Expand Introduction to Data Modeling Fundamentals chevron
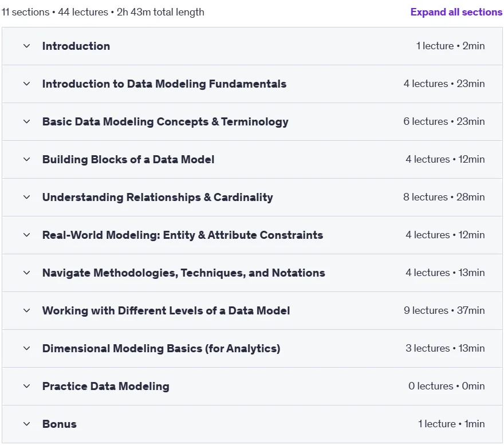This screenshot has width=504, height=445. (27, 84)
